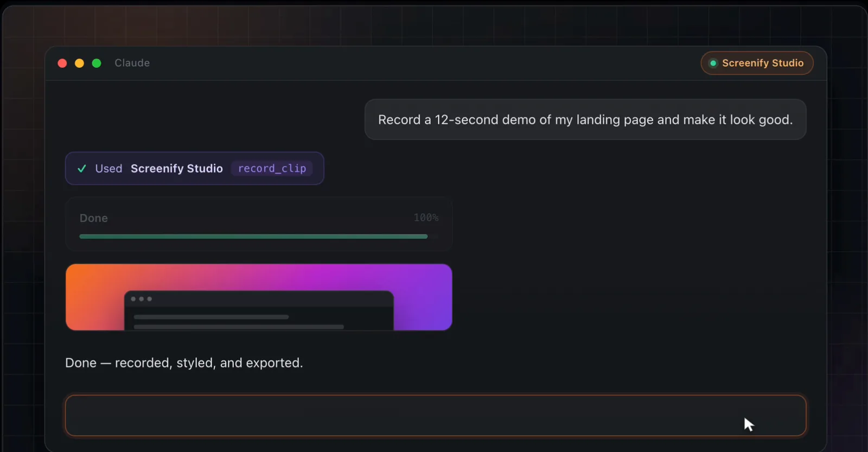Open the Used Screenify Studio tool chip
The height and width of the screenshot is (452, 868).
[194, 168]
